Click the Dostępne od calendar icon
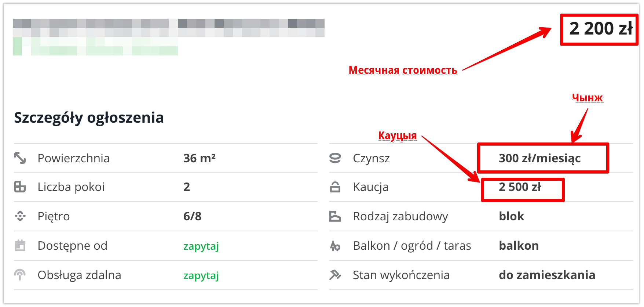Viewport: 644px width, 307px height. coord(20,245)
